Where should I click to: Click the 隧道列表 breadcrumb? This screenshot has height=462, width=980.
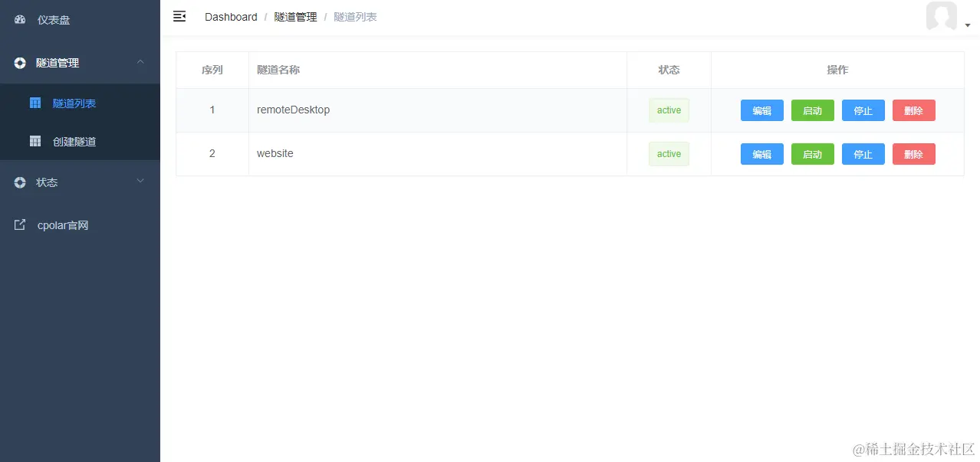click(355, 17)
